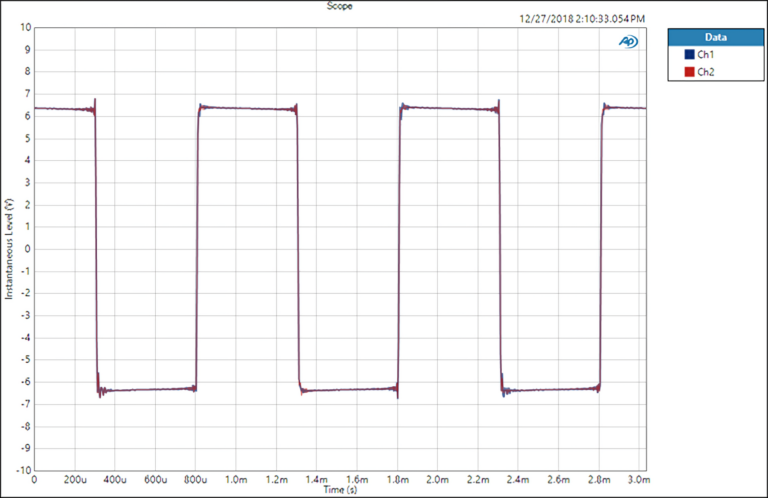The height and width of the screenshot is (498, 768).
Task: Click the -10 value on level axis
Action: click(24, 470)
